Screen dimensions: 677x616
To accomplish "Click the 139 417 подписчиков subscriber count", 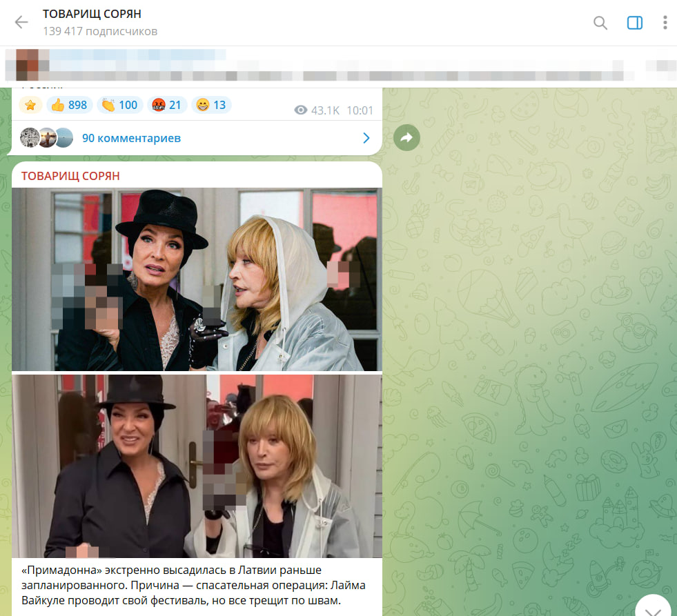I will coord(100,32).
